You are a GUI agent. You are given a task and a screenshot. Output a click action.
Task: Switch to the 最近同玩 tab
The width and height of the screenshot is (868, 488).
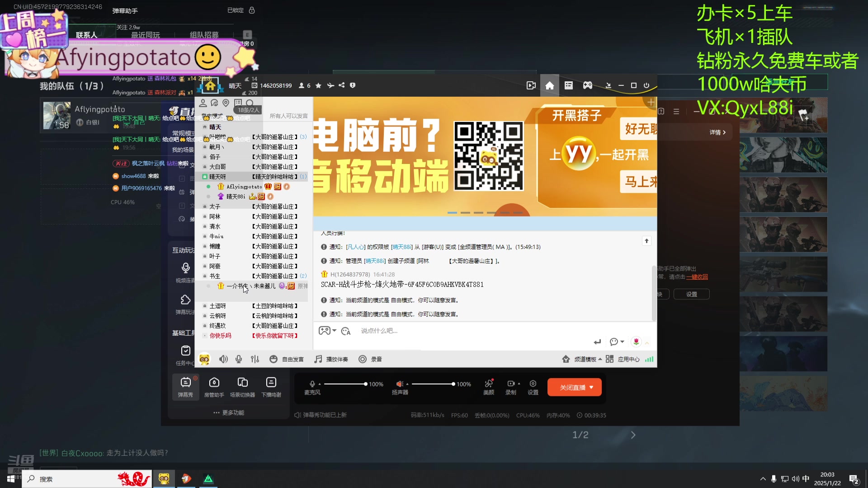coord(146,34)
